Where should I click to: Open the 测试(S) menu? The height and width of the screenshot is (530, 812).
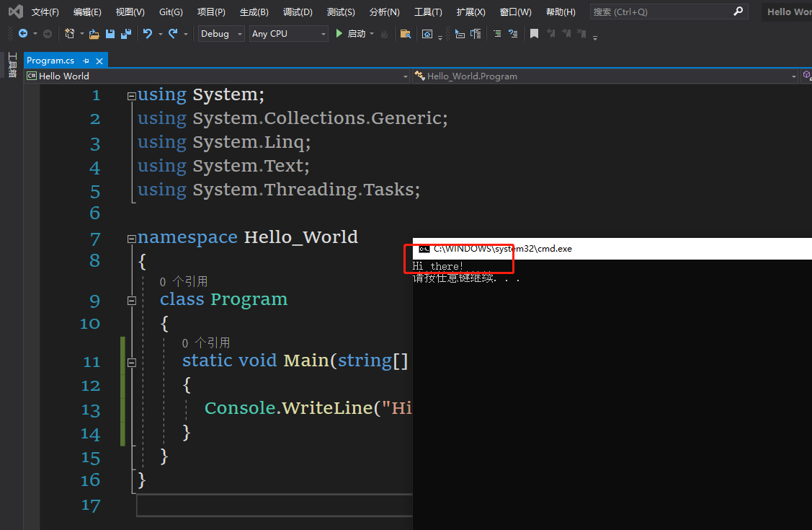point(341,12)
